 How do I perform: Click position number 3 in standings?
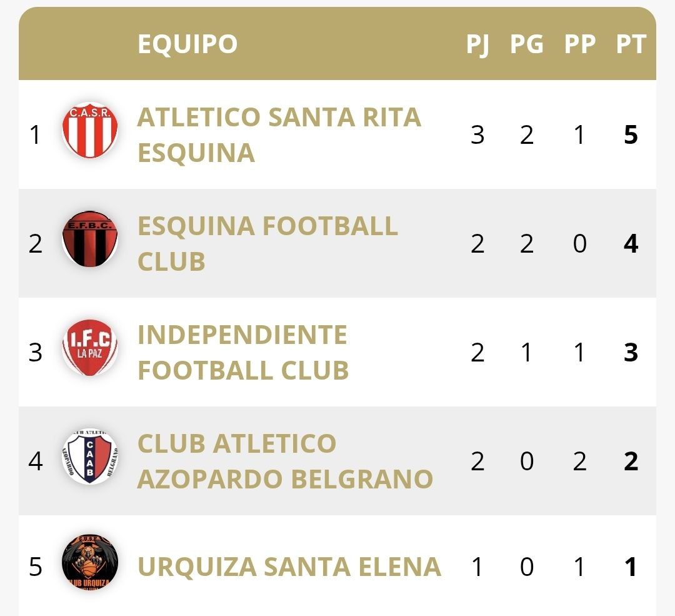(36, 352)
